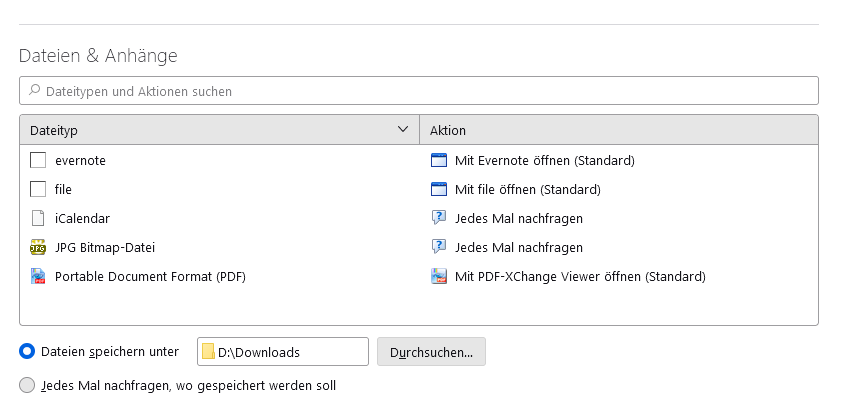
Task: Click the Evernote application window icon
Action: (438, 160)
